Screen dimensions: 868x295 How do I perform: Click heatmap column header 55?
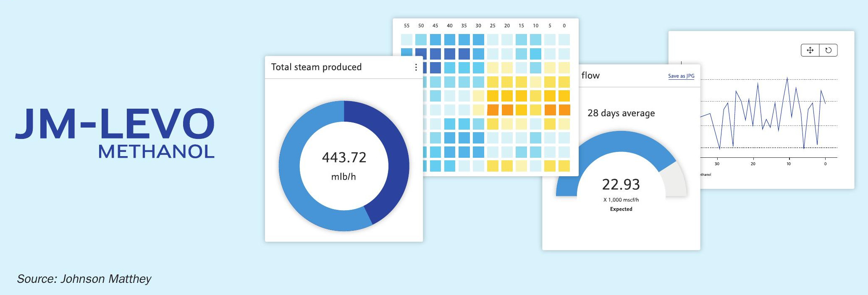(x=406, y=26)
